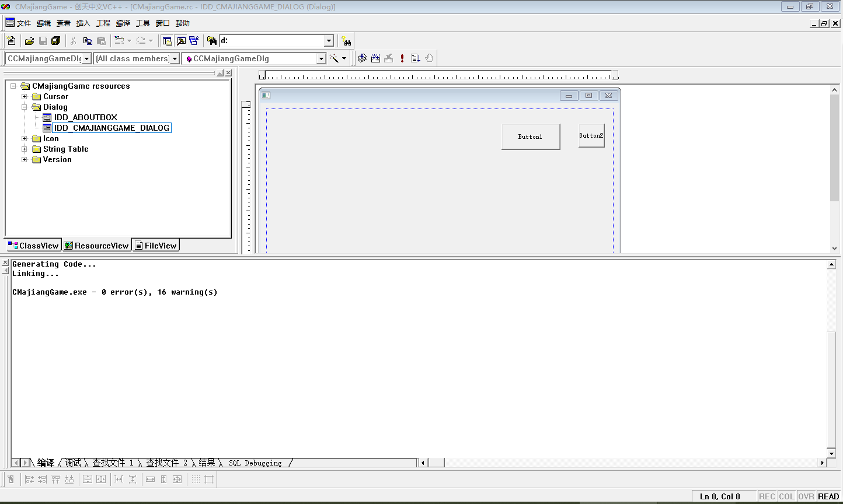
Task: Select IDD_ABOUTBOX in resource tree
Action: (86, 117)
